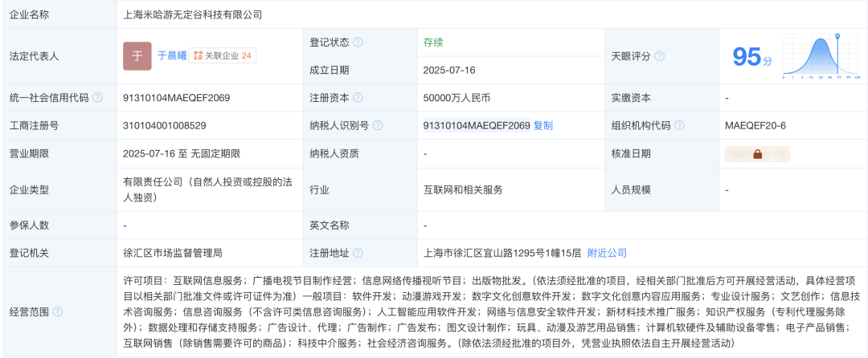Click the 成立日期 label

coord(330,70)
